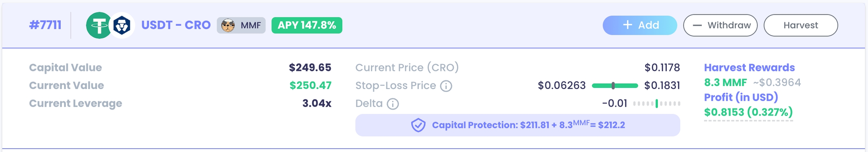
Task: Click the Profit value $0.8153 (0.327%)
Action: point(748,112)
